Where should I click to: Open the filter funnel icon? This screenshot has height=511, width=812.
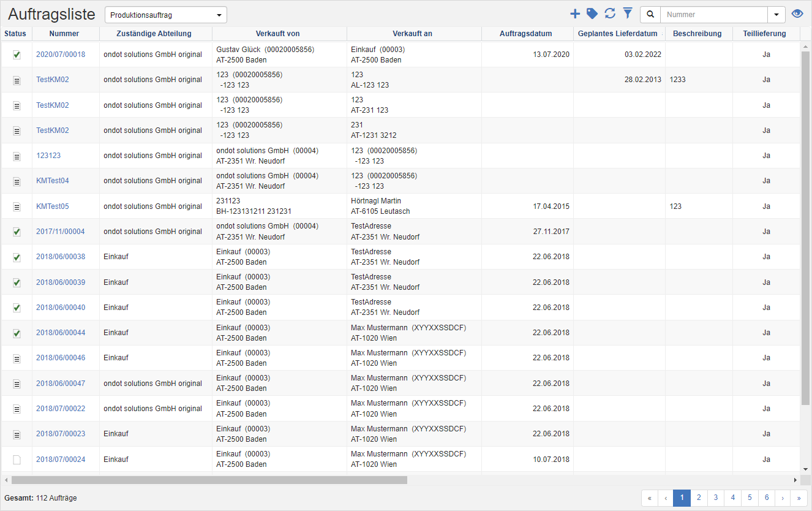628,13
